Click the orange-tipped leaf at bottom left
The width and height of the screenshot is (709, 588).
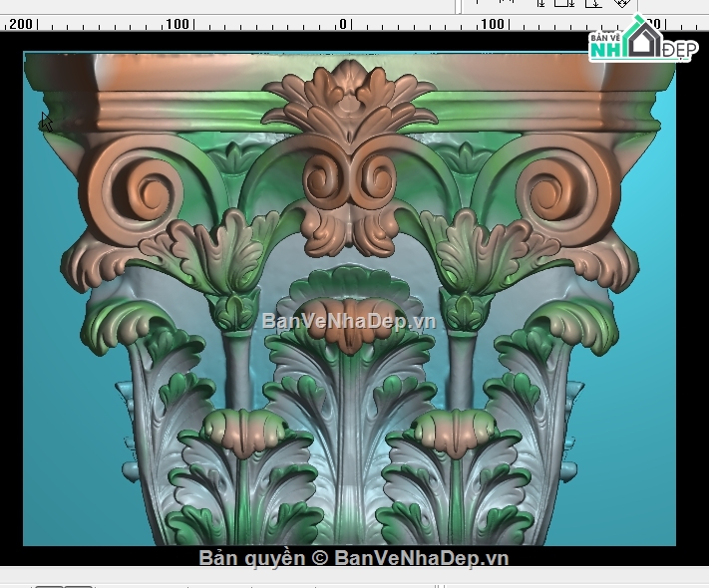pyautogui.click(x=242, y=429)
